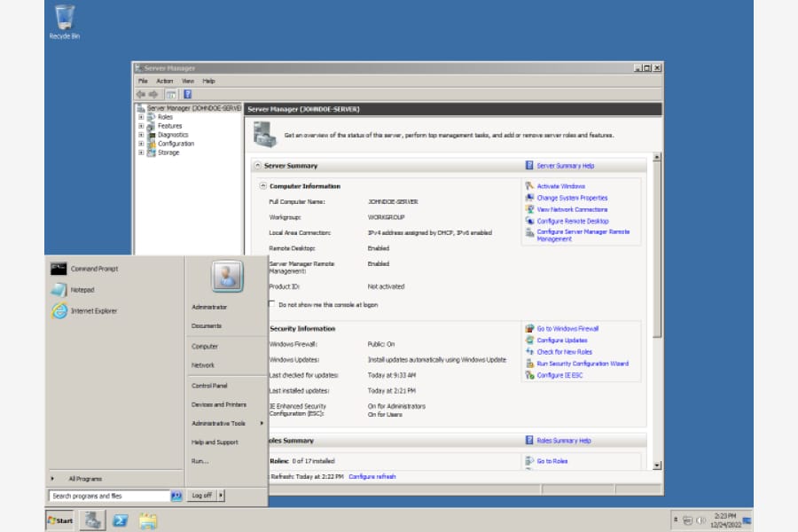Click the Go to Windows Firewall link

tap(567, 329)
